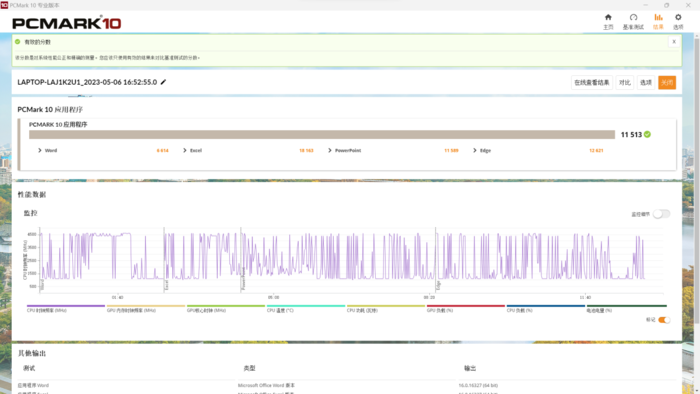Toggle CPU 时钟频率 (MHz) legend series
Screen dimensions: 700x394
click(66, 309)
